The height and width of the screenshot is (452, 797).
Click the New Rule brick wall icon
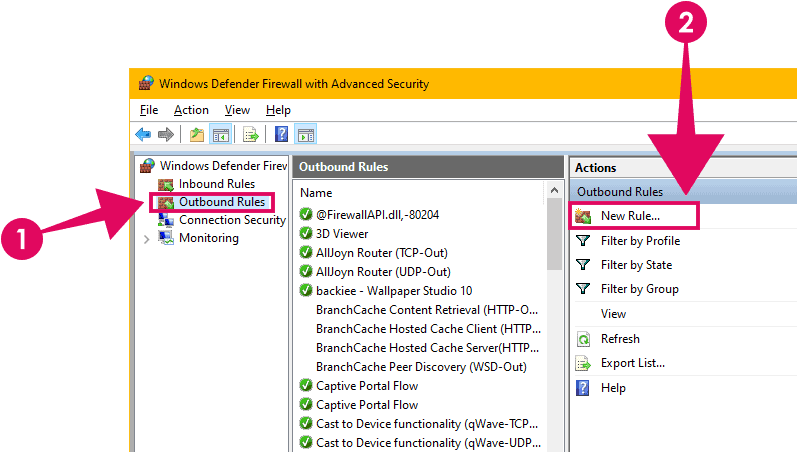coord(583,216)
